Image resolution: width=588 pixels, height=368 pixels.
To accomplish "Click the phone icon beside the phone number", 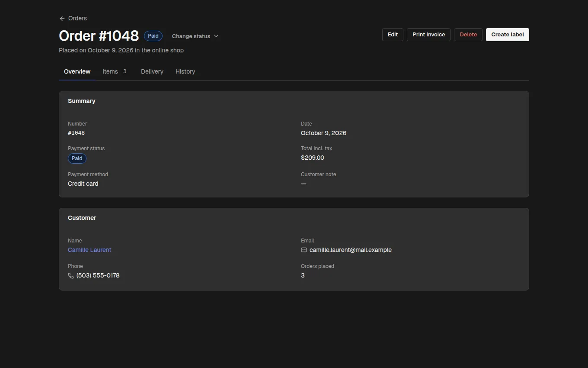I will click(71, 276).
